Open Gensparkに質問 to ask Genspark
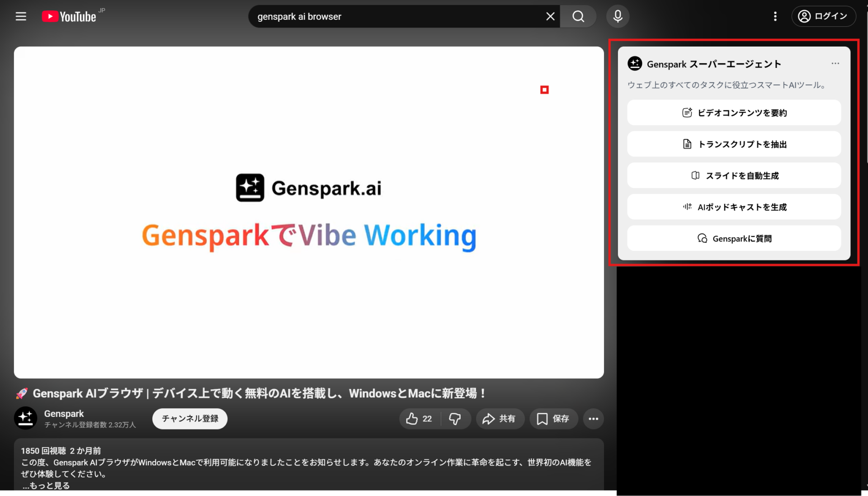This screenshot has width=868, height=496. click(x=733, y=238)
